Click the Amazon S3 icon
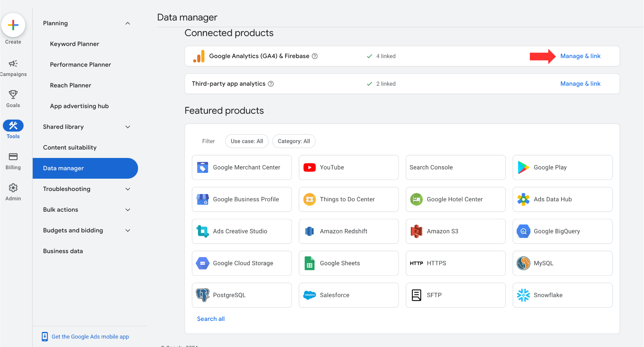The height and width of the screenshot is (347, 644). pos(416,231)
